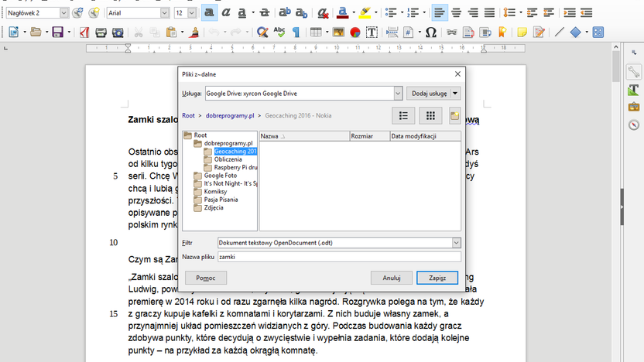Click the save floppy disk icon
The width and height of the screenshot is (644, 362).
tap(57, 32)
